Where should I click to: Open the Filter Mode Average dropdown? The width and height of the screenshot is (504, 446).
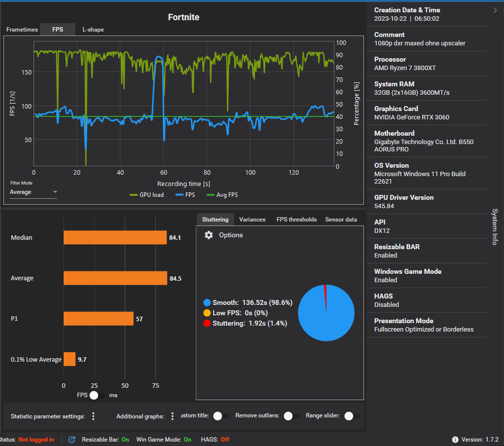(x=34, y=192)
